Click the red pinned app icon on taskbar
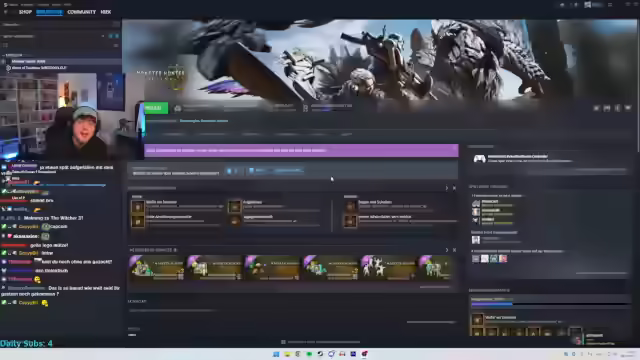640x360 pixels. click(364, 354)
